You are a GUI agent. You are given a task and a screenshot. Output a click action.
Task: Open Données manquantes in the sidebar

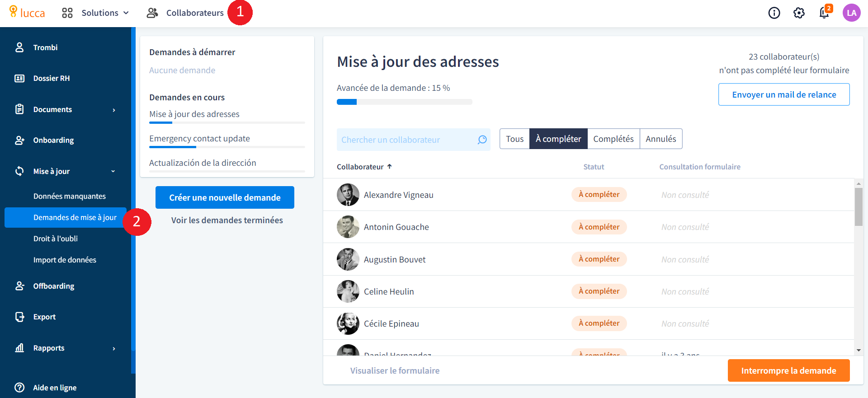70,196
